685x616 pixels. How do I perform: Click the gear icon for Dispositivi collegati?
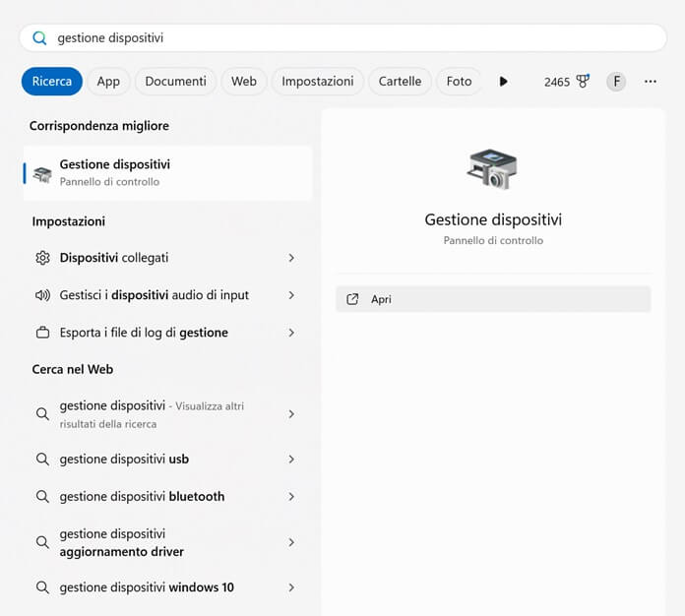(x=42, y=258)
